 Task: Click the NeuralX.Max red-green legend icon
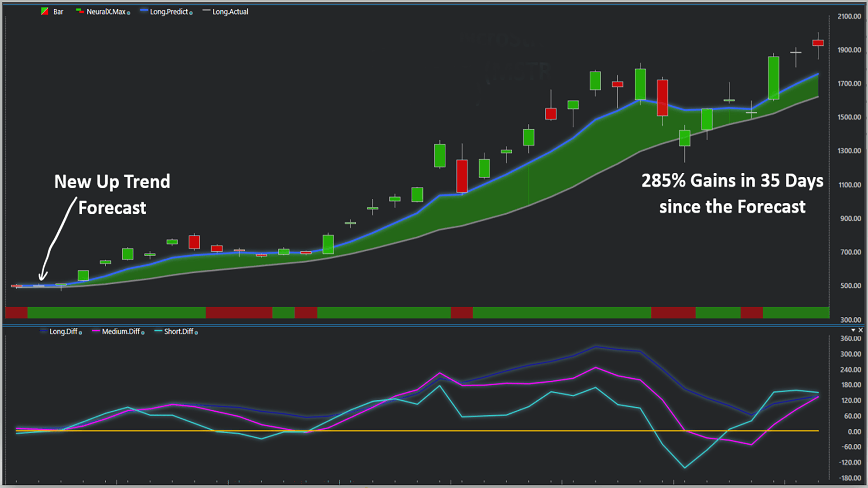point(80,11)
